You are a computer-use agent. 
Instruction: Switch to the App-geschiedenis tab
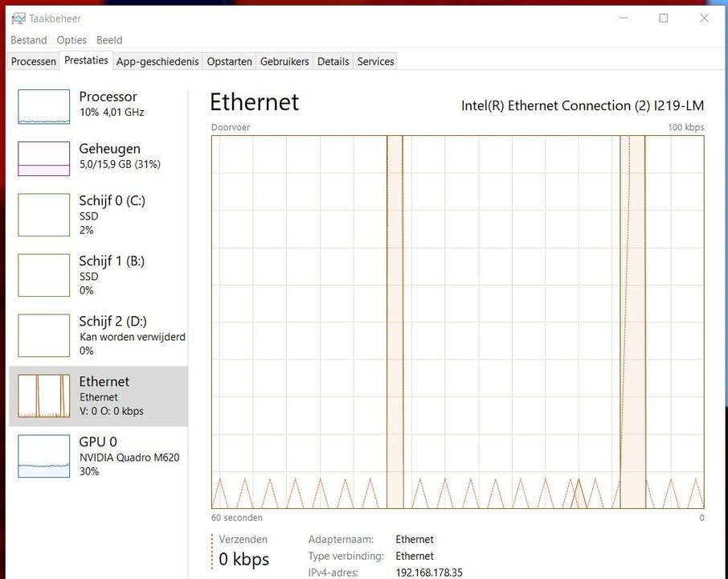tap(157, 61)
